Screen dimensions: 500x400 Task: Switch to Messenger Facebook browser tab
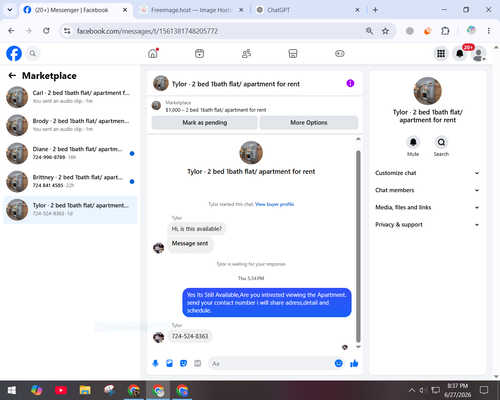pos(71,10)
